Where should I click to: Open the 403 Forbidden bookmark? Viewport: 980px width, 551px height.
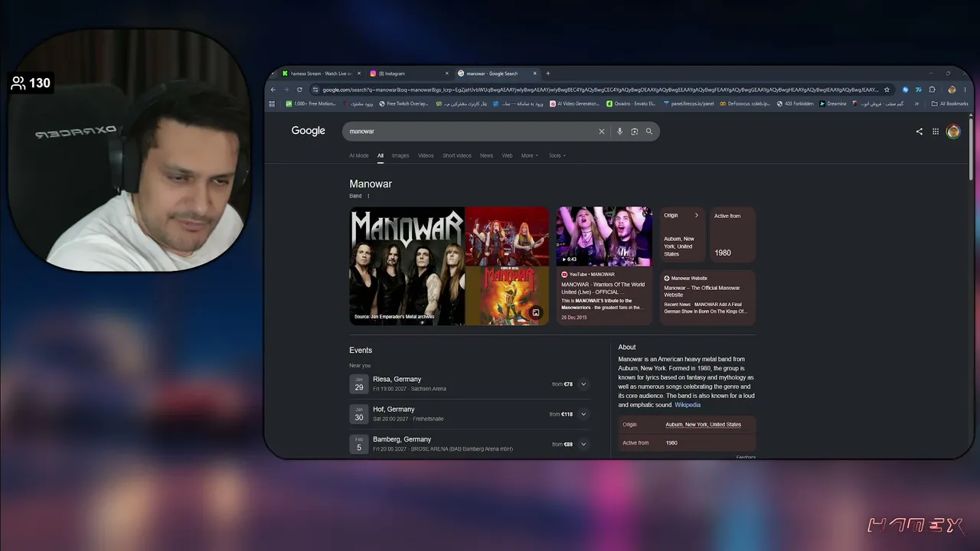pyautogui.click(x=795, y=103)
